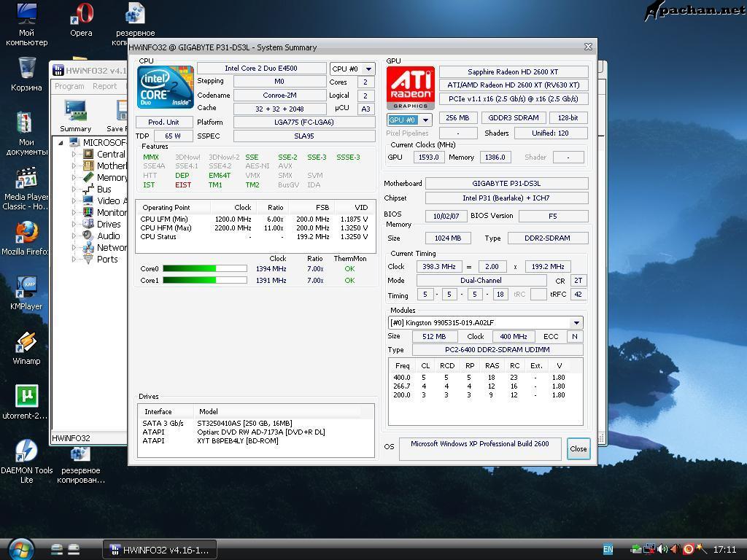Screen dimensions: 747x560
Task: Click the magic wand tray icon
Action: [x=700, y=550]
